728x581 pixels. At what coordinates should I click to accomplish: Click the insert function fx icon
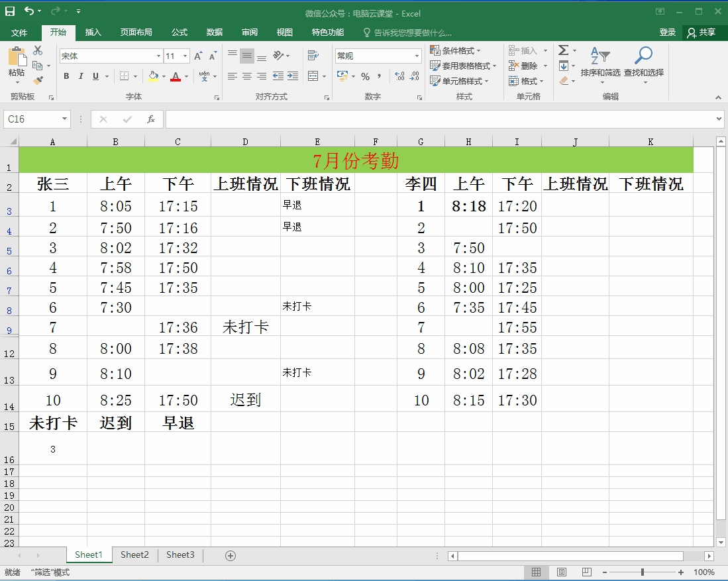point(151,119)
